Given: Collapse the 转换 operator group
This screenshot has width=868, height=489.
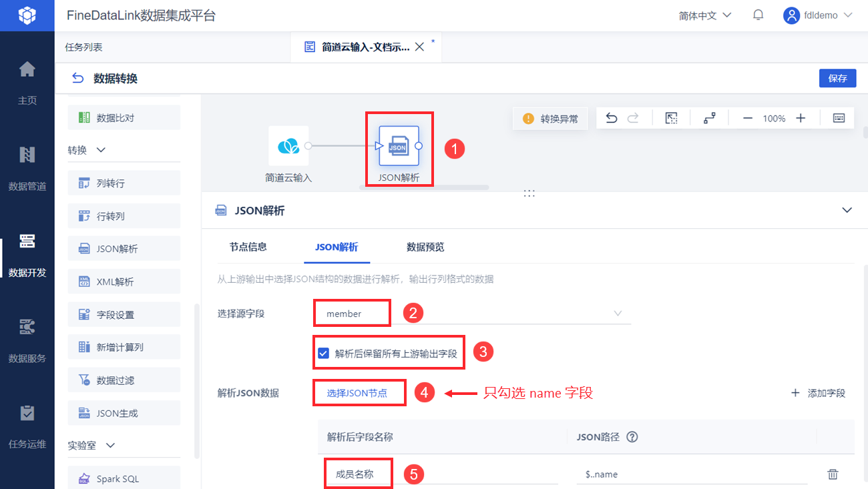Looking at the screenshot, I should [x=101, y=150].
